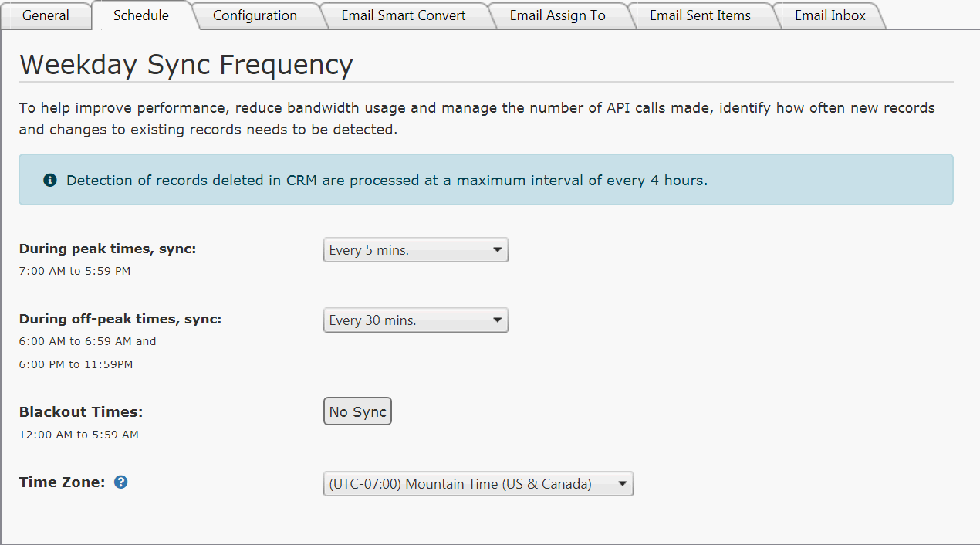Select the Schedule tab
Viewport: 980px width, 545px height.
[141, 15]
